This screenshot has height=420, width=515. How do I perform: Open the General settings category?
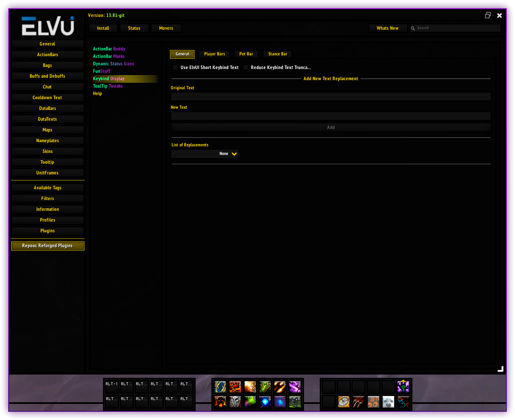click(x=48, y=44)
